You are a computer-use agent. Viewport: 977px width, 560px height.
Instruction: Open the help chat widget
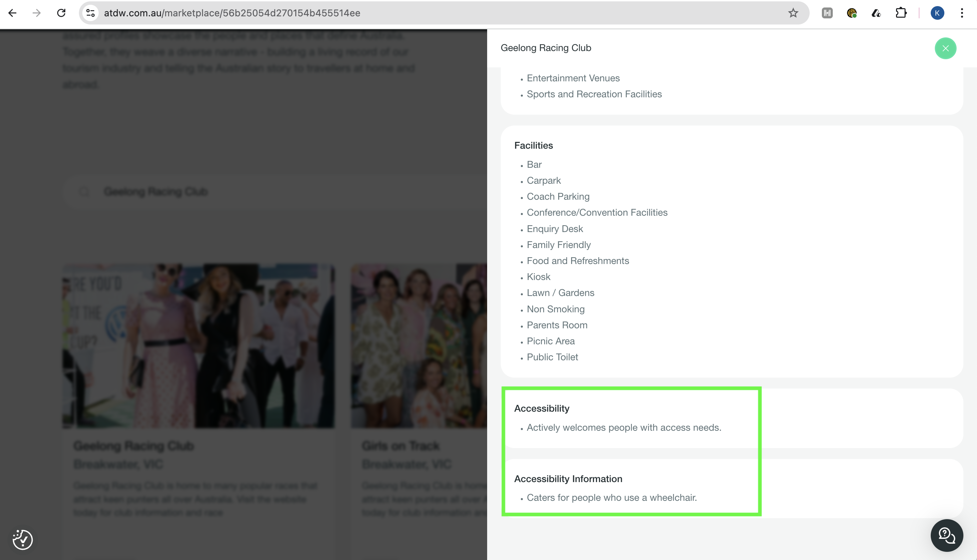click(x=947, y=535)
